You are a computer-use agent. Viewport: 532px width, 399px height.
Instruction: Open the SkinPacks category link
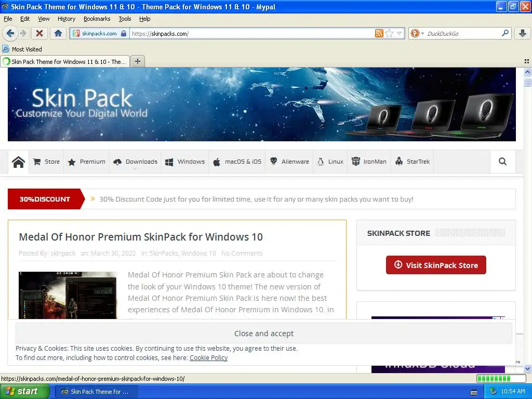(164, 253)
